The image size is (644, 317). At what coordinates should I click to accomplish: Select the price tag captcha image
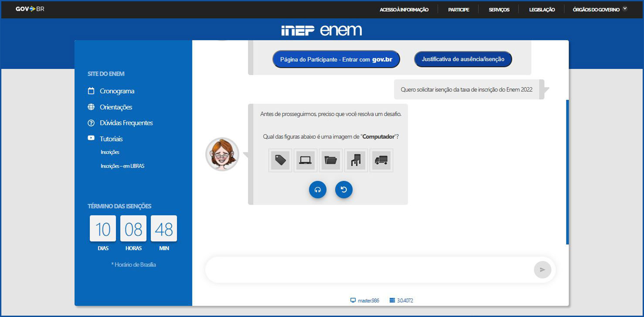point(280,160)
